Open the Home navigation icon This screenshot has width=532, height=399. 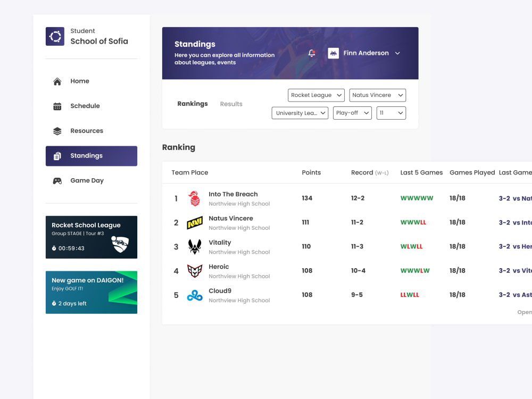click(57, 81)
